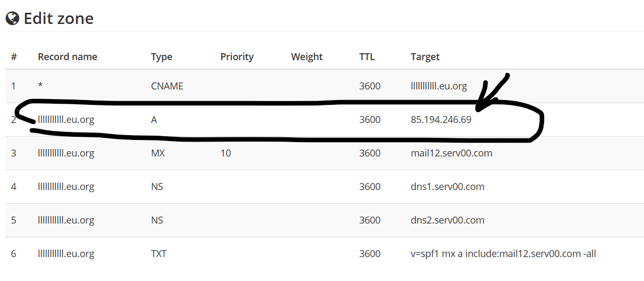Image resolution: width=644 pixels, height=281 pixels.
Task: Click the Type column header
Action: point(162,57)
